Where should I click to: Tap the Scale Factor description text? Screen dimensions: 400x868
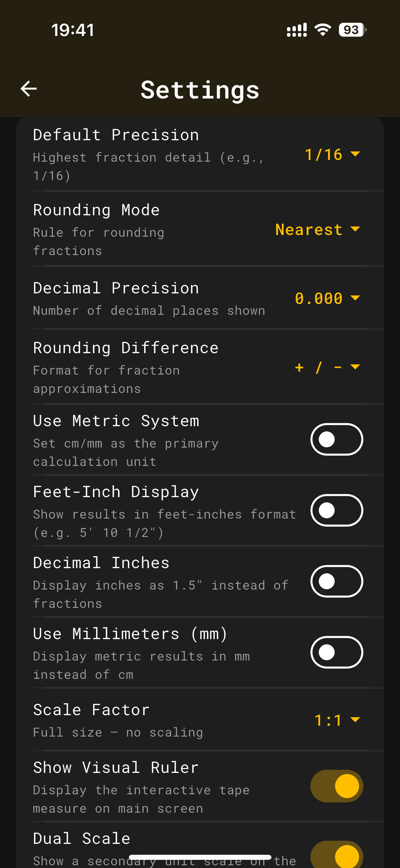pyautogui.click(x=118, y=733)
